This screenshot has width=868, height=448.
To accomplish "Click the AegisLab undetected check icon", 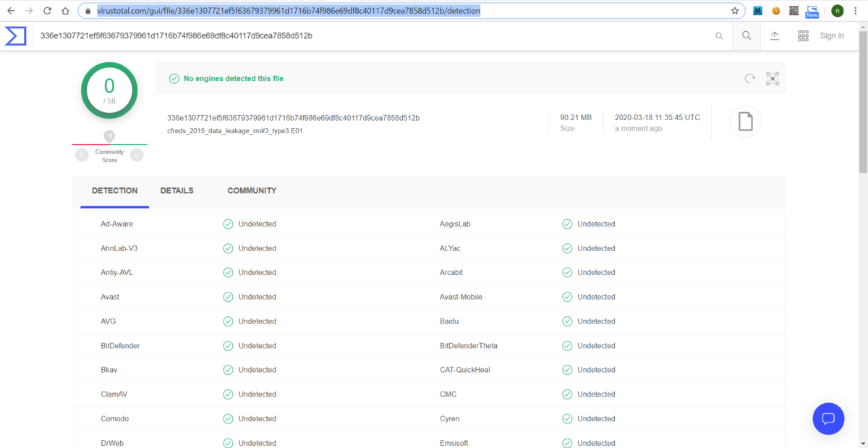I will [x=567, y=224].
